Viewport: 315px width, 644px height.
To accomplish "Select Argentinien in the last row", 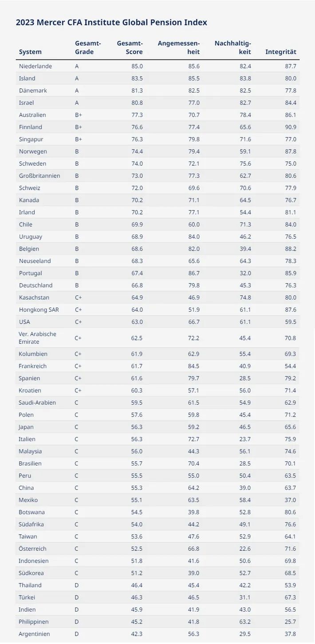I will click(34, 634).
